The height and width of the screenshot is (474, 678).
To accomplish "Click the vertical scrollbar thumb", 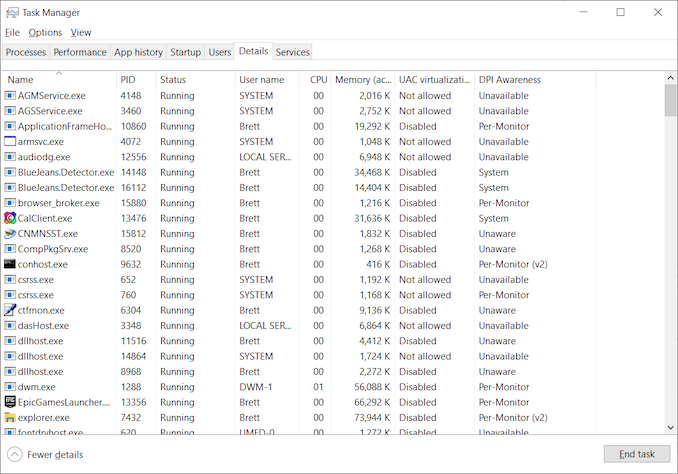I will pyautogui.click(x=670, y=100).
